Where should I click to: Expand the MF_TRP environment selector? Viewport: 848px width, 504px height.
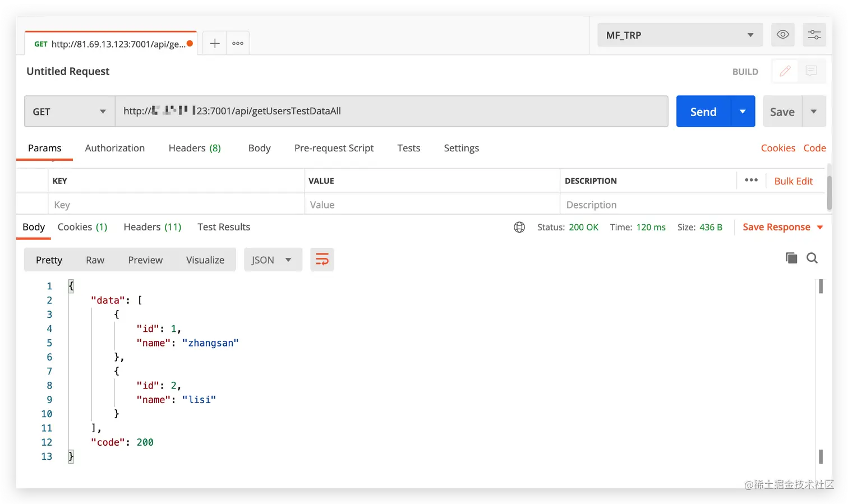tap(680, 35)
